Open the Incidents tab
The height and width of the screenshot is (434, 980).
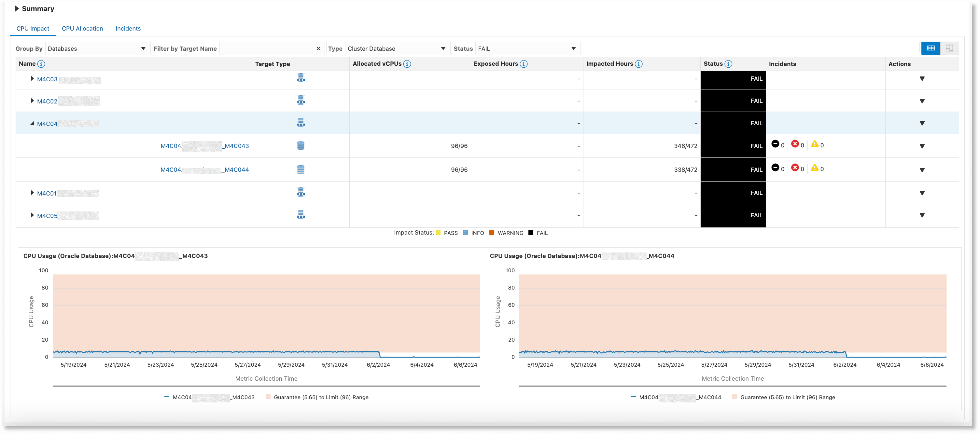pyautogui.click(x=128, y=28)
